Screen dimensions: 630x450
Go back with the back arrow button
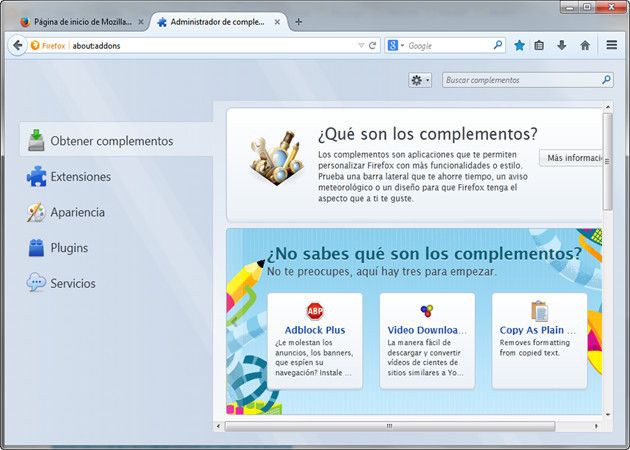pos(17,45)
